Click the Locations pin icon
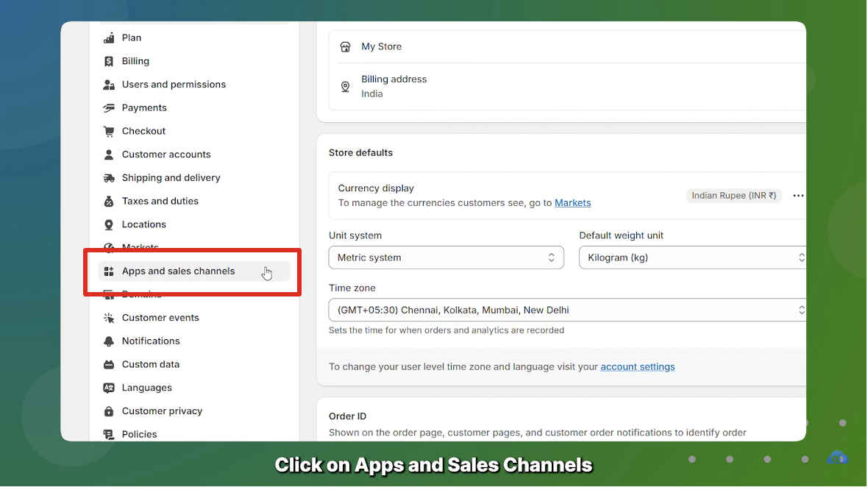The height and width of the screenshot is (490, 868). coord(109,224)
